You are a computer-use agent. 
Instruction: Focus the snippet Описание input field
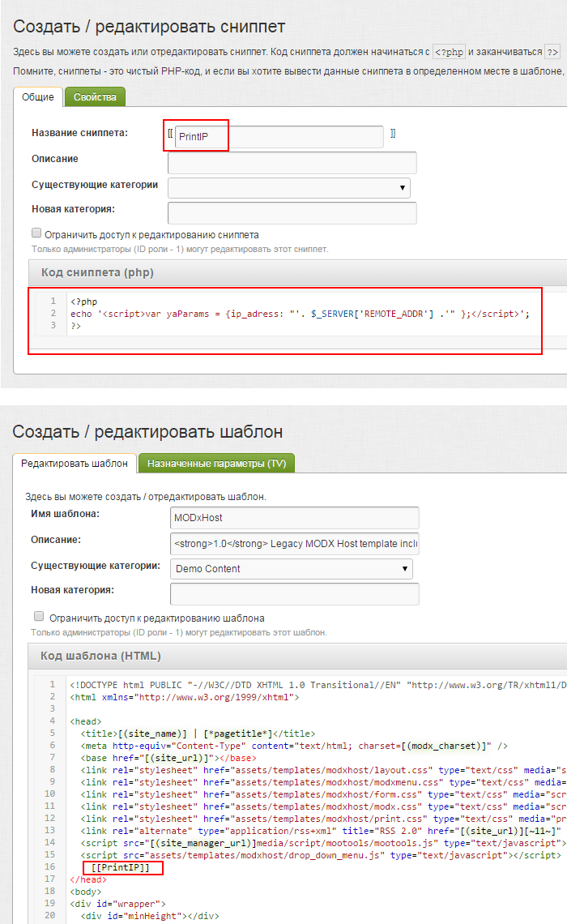point(292,163)
